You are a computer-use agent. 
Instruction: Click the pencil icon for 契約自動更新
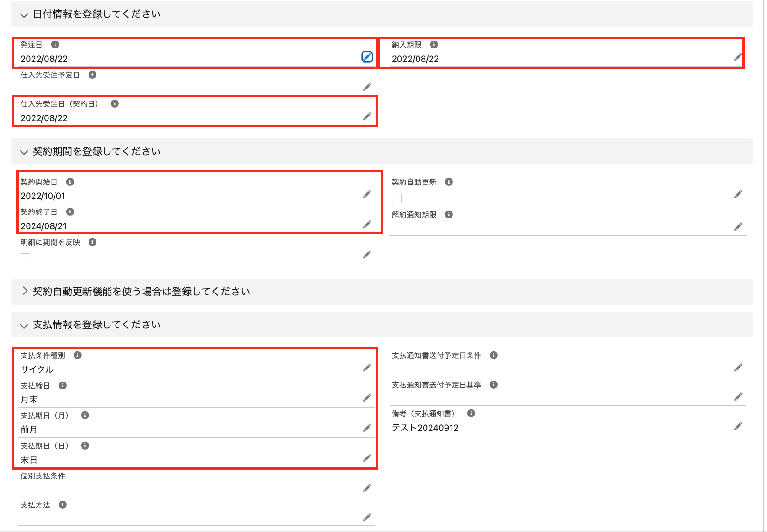[738, 194]
